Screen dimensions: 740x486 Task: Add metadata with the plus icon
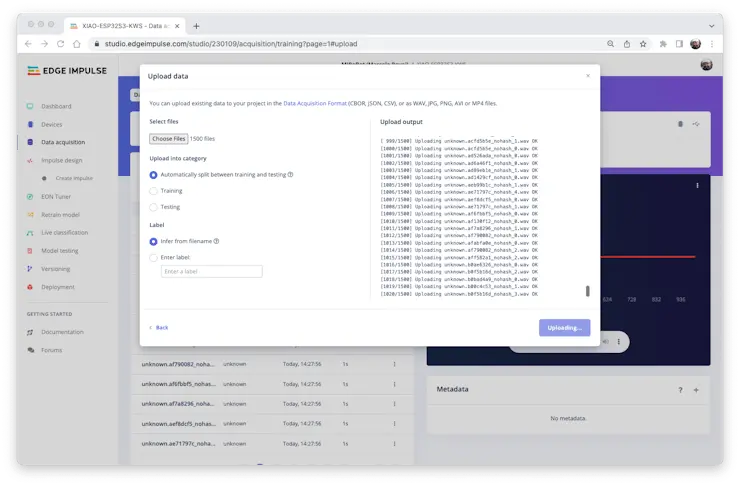click(696, 390)
